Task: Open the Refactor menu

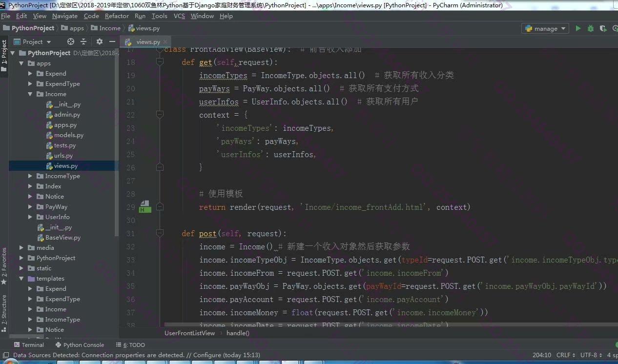Action: [117, 16]
